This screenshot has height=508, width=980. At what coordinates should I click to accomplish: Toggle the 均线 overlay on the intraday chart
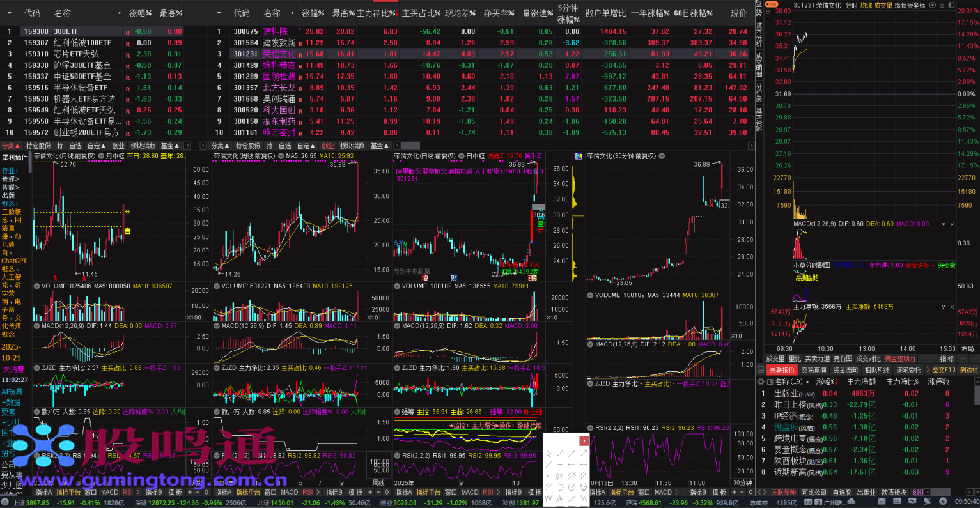pyautogui.click(x=866, y=5)
